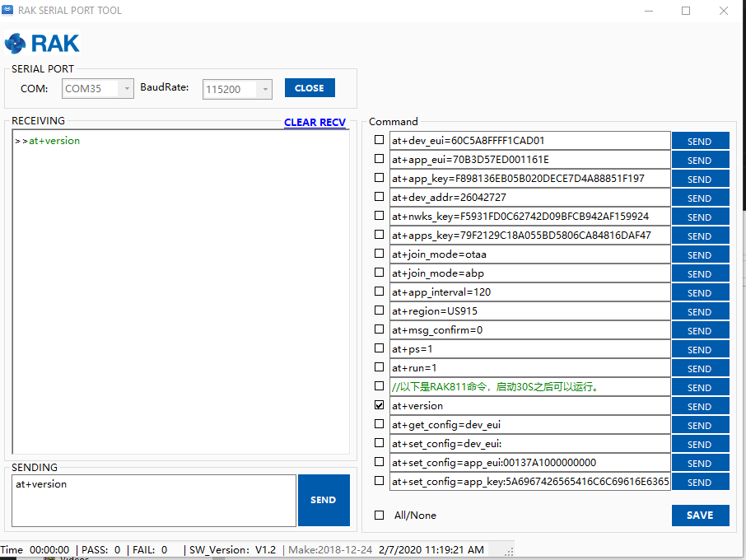Expand the BaudRate dropdown
The width and height of the screenshot is (746, 560).
[x=263, y=90]
